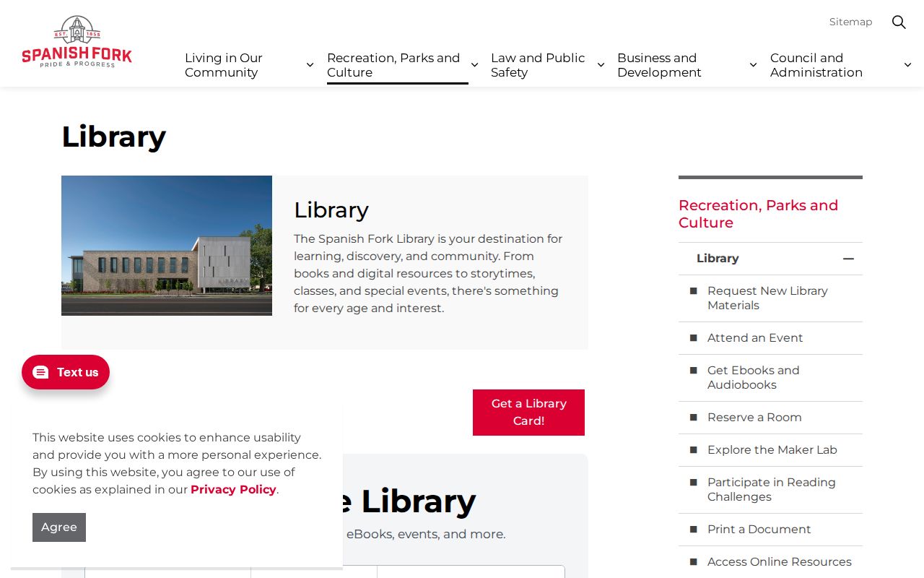
Task: Click the main Library page heading
Action: tap(113, 137)
